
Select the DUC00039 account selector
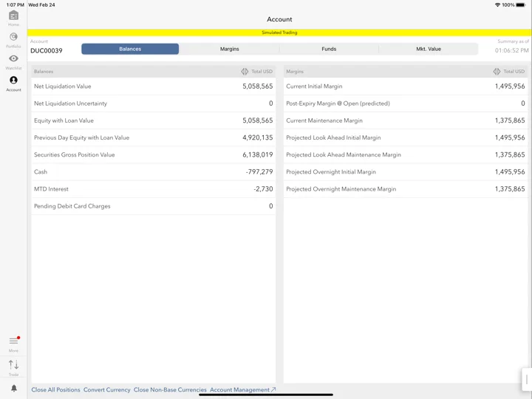[47, 50]
